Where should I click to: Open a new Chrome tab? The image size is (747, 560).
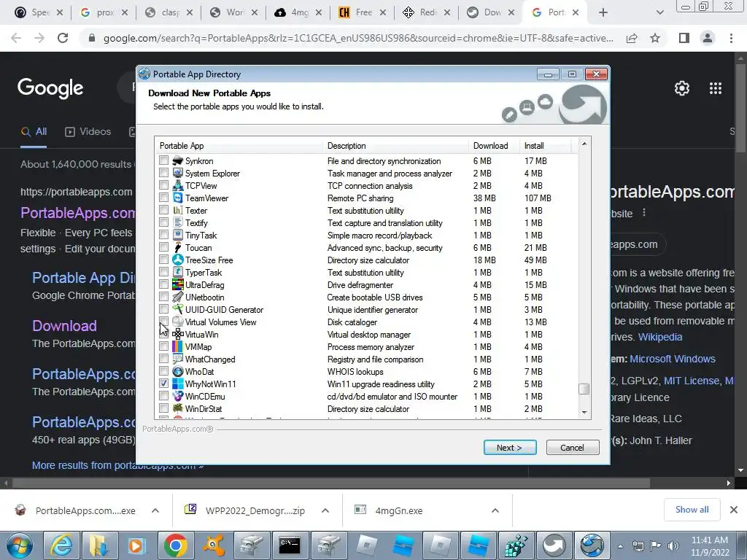click(x=603, y=12)
